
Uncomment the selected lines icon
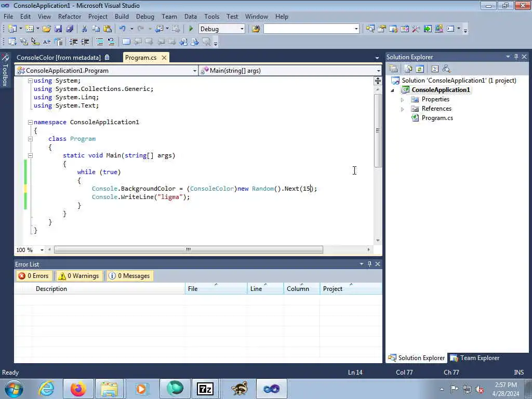pos(111,42)
